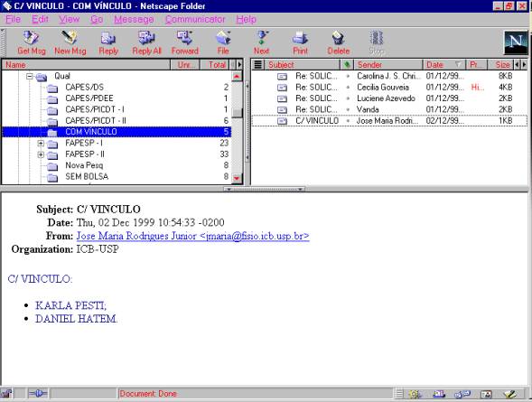The image size is (532, 402).
Task: Collapse the Qual folder tree
Action: (x=30, y=76)
